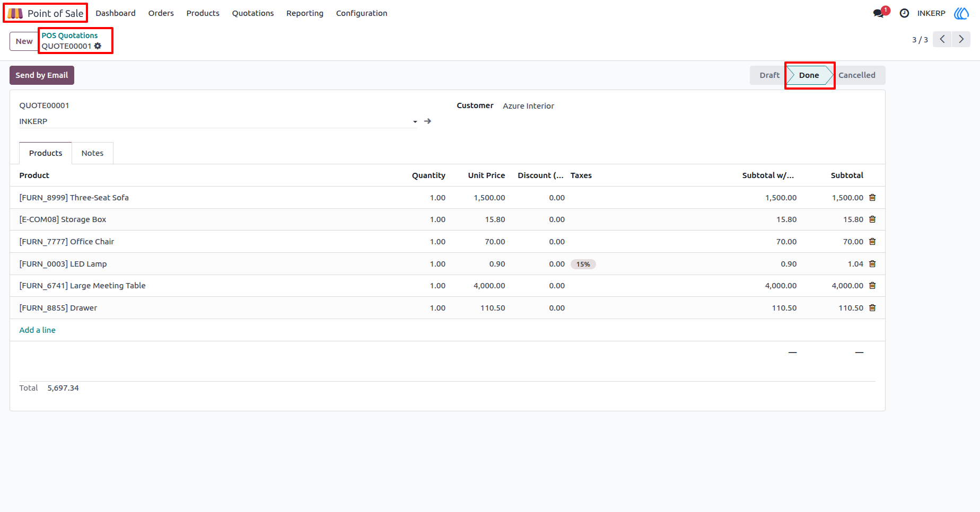The height and width of the screenshot is (512, 980).
Task: Open the Products menu in top bar
Action: pos(203,13)
